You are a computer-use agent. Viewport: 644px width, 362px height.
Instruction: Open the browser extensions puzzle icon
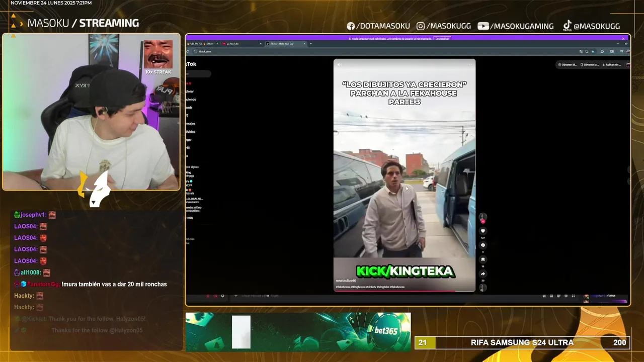pos(602,51)
